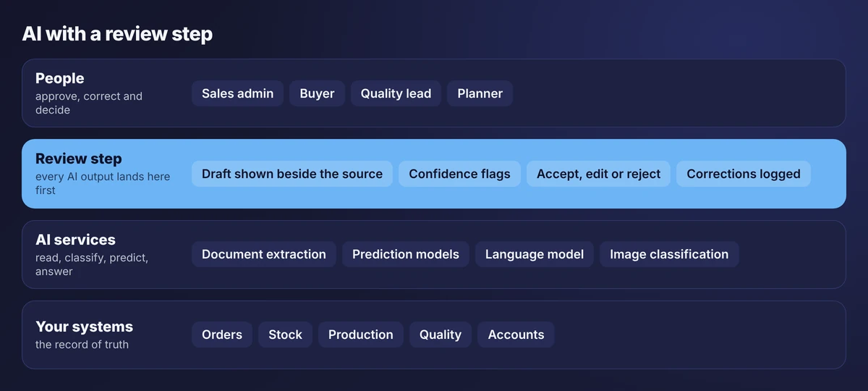Viewport: 868px width, 391px height.
Task: Click Accept, edit or reject chip
Action: pyautogui.click(x=598, y=174)
